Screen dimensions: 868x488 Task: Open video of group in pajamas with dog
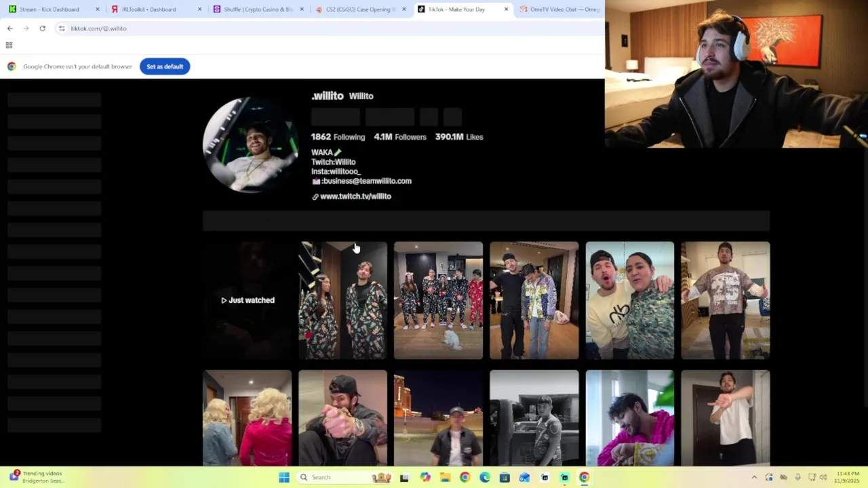439,300
